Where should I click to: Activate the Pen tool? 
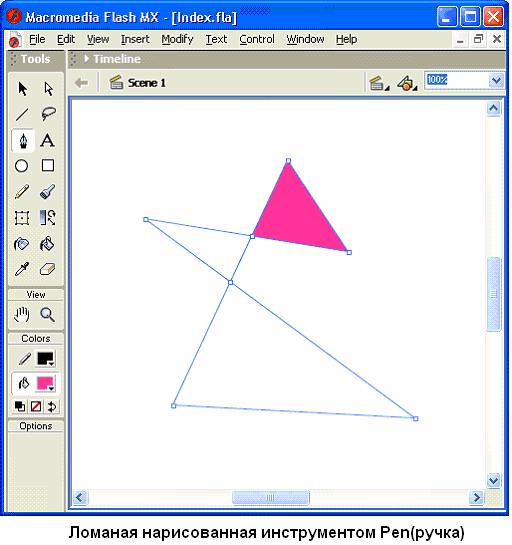(23, 140)
